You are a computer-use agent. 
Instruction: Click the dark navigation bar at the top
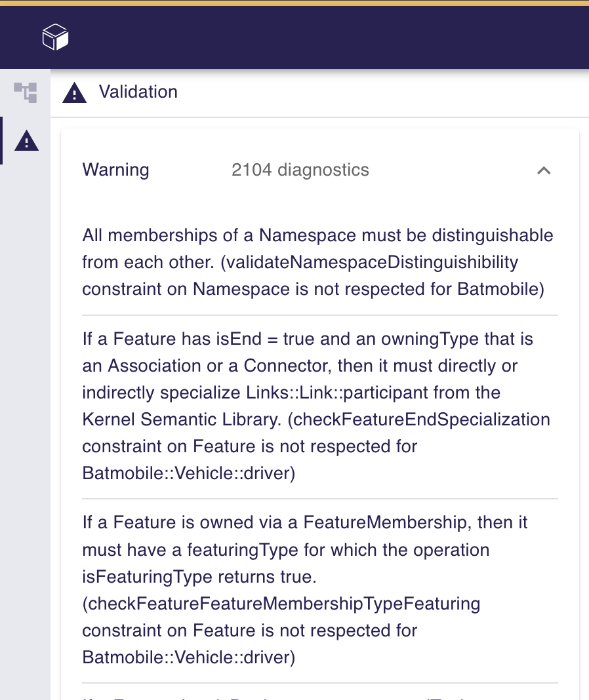(x=294, y=37)
